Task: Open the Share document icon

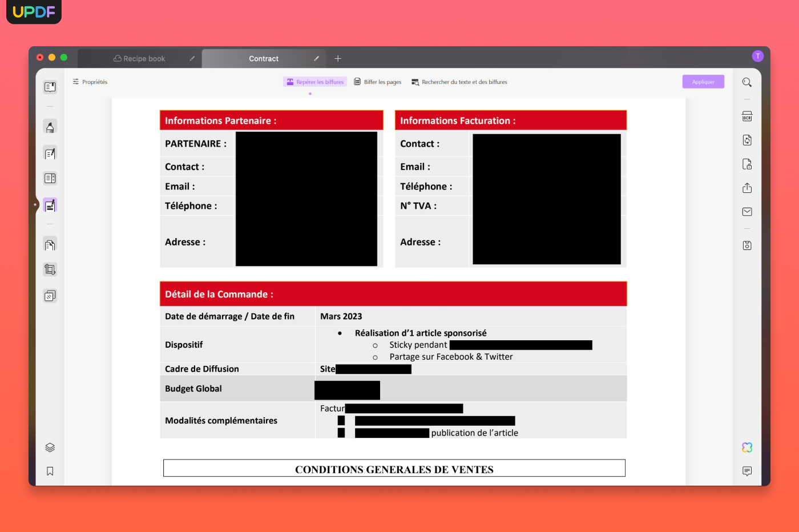Action: pos(747,188)
